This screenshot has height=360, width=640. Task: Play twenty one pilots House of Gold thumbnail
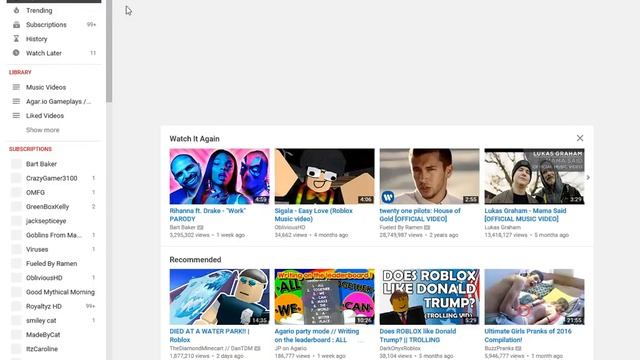tap(429, 176)
